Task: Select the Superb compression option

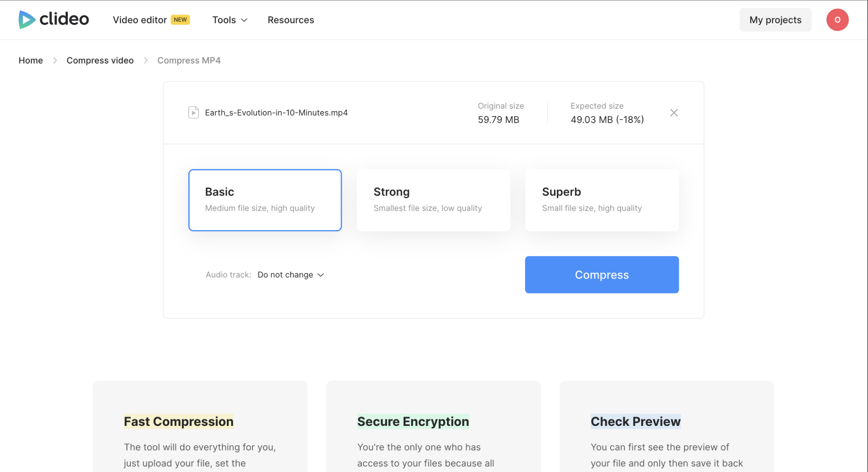Action: 602,200
